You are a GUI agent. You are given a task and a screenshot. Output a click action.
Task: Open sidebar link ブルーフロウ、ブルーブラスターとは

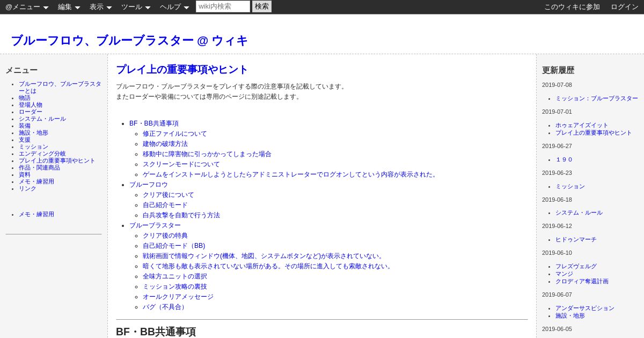point(60,87)
